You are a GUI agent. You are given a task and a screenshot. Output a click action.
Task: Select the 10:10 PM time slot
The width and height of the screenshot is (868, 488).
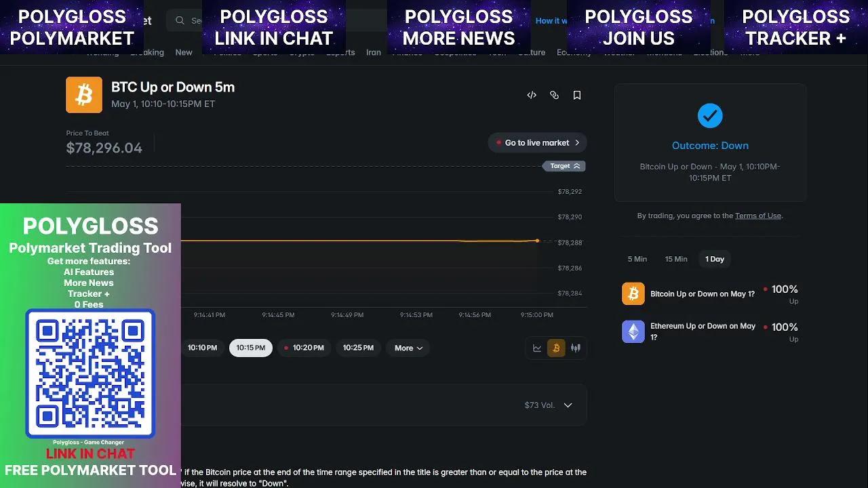[202, 348]
